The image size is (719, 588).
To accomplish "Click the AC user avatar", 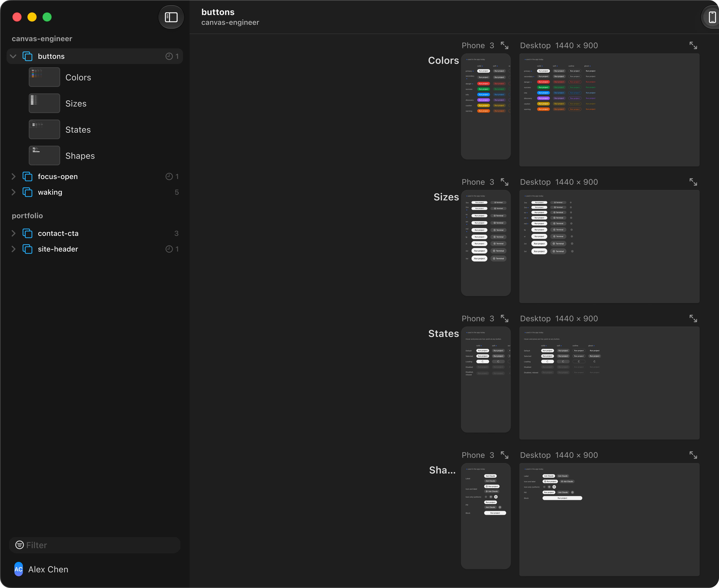I will point(19,569).
